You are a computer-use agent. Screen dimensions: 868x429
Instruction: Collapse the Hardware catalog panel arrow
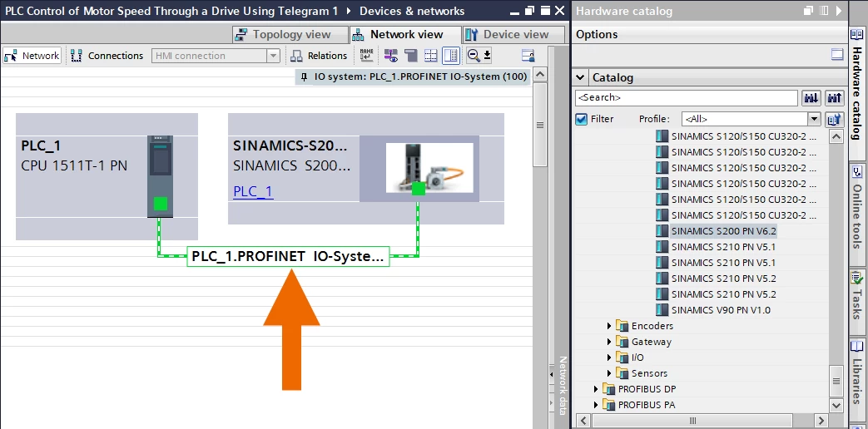coord(839,11)
